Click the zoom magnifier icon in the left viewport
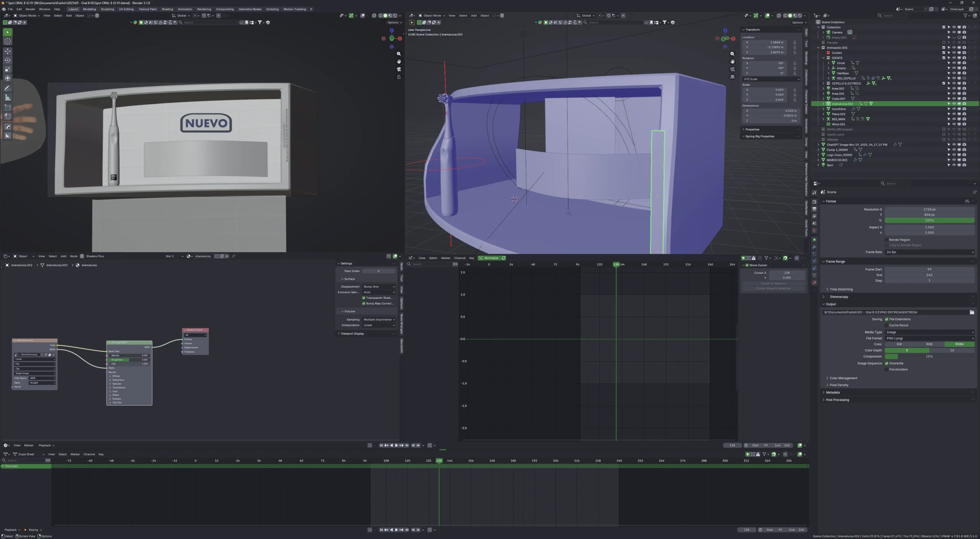 pyautogui.click(x=399, y=54)
